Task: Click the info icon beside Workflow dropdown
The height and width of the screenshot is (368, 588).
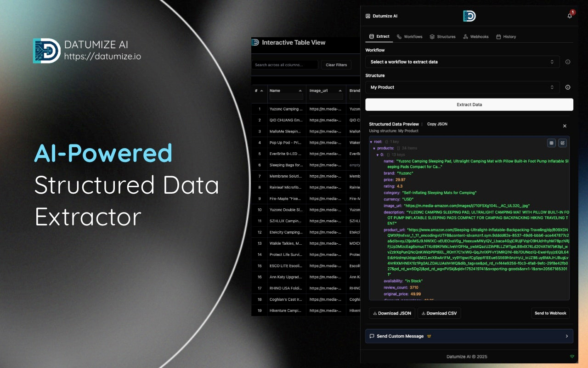Action: point(568,62)
